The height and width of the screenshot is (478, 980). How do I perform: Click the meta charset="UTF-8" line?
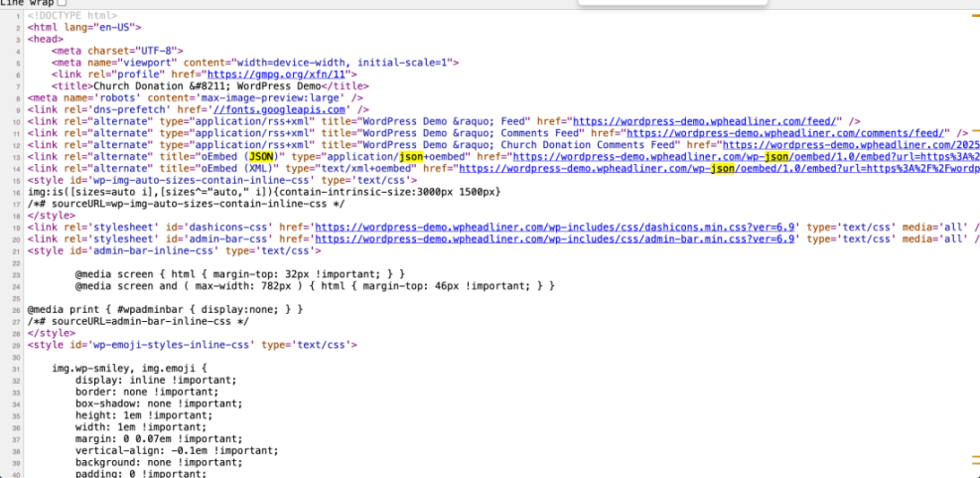pyautogui.click(x=117, y=51)
